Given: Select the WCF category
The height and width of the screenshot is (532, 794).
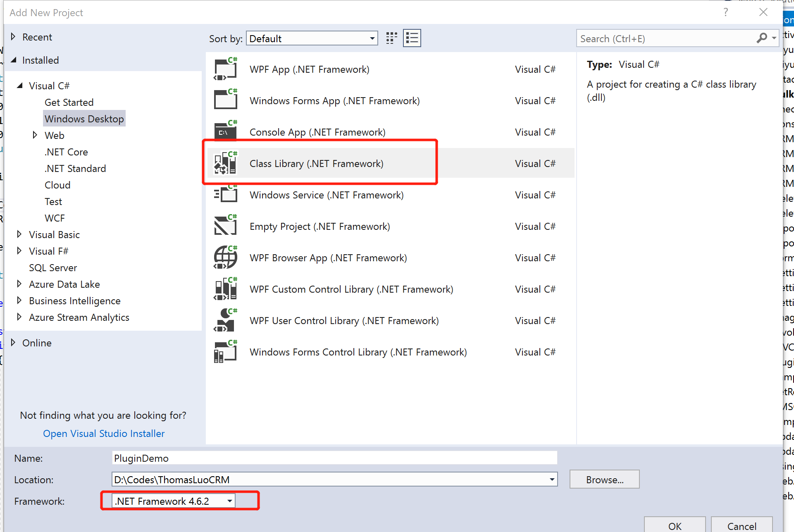Looking at the screenshot, I should 55,218.
